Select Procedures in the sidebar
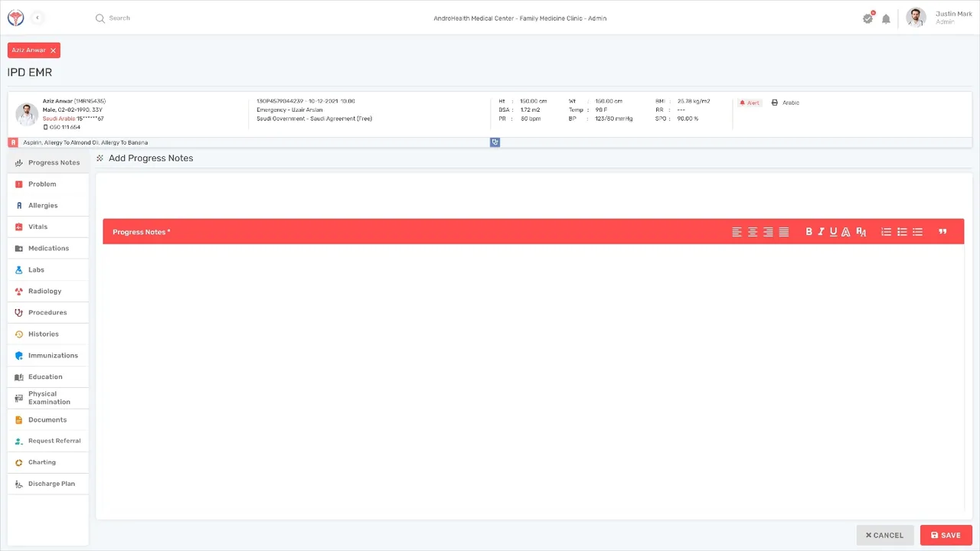The image size is (980, 551). pos(47,312)
